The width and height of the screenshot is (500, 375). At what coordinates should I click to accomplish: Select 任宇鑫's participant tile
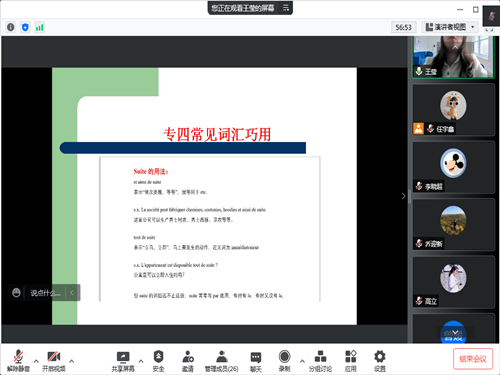click(453, 109)
